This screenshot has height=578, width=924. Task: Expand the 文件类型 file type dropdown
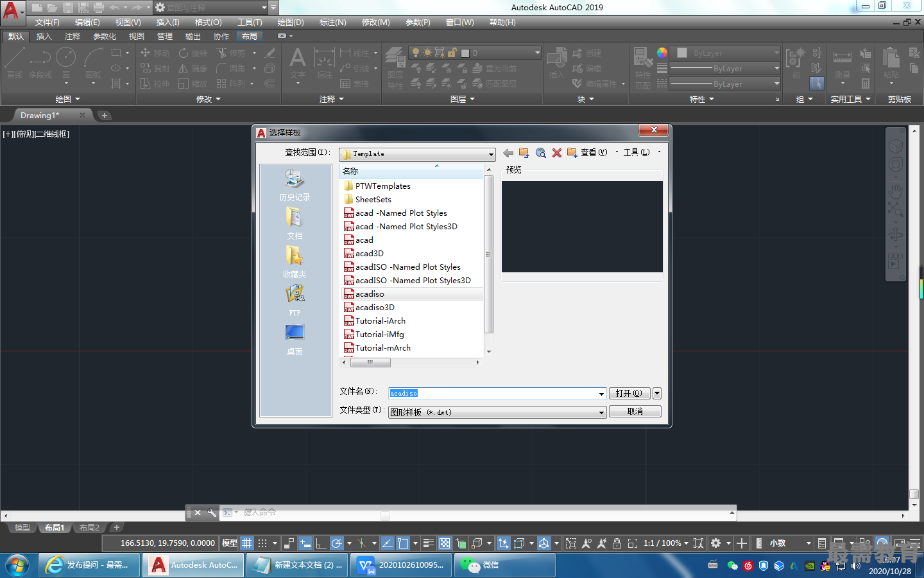pos(601,412)
